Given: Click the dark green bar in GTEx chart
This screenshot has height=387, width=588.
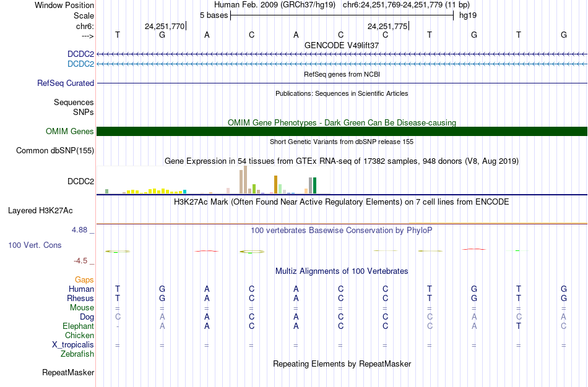Looking at the screenshot, I should click(x=314, y=185).
